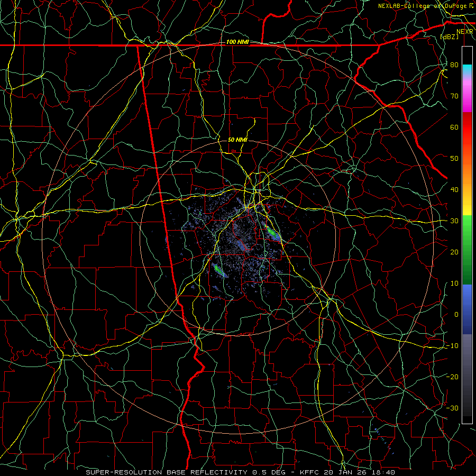Select the 70 value on the dBZ scale
This screenshot has height=476, width=476.
(454, 96)
